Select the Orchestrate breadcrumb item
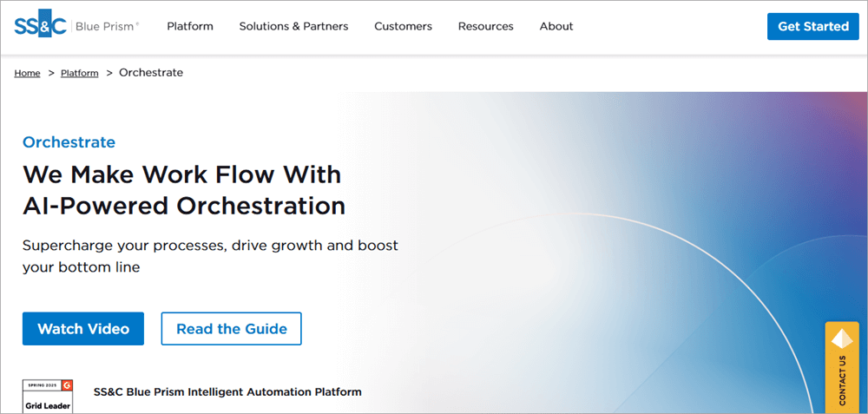Image resolution: width=868 pixels, height=414 pixels. click(x=151, y=73)
